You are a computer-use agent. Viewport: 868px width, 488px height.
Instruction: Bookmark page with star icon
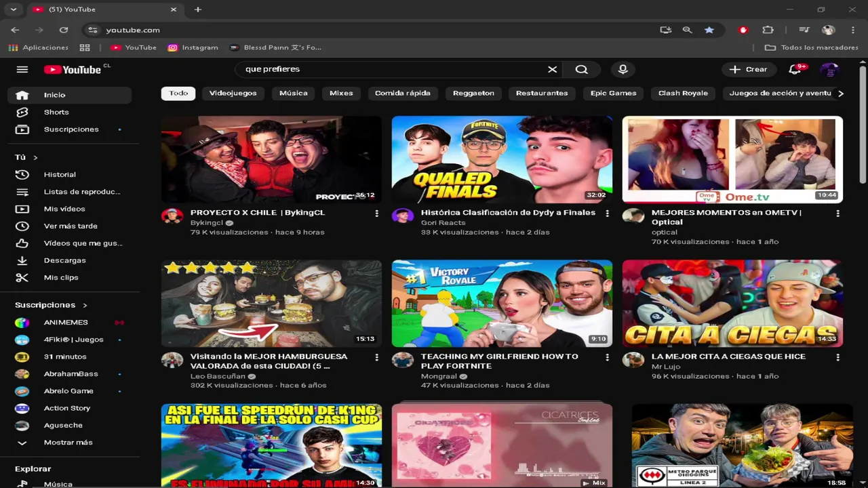click(x=709, y=30)
